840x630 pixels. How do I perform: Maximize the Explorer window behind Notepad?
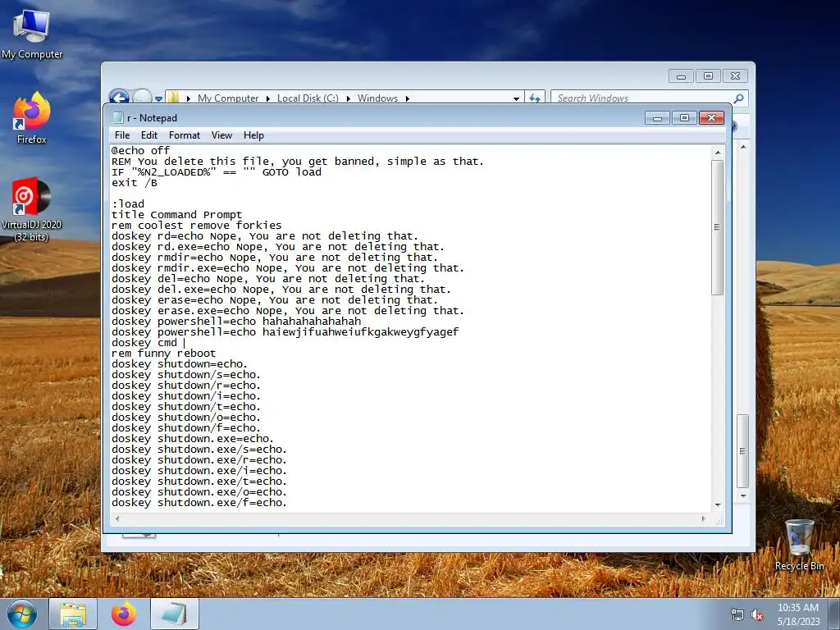[x=708, y=76]
